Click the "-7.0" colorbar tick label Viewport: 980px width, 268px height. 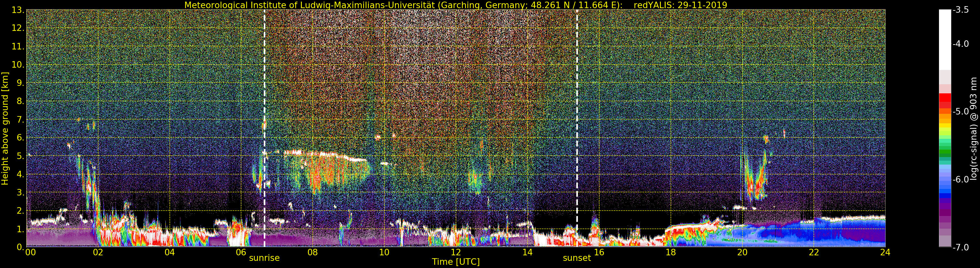coord(960,248)
